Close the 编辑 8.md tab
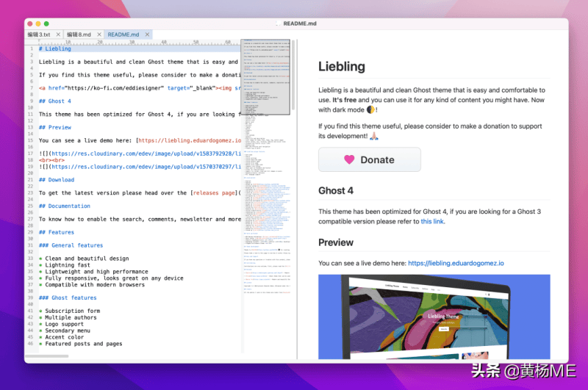The width and height of the screenshot is (588, 390). pos(98,35)
